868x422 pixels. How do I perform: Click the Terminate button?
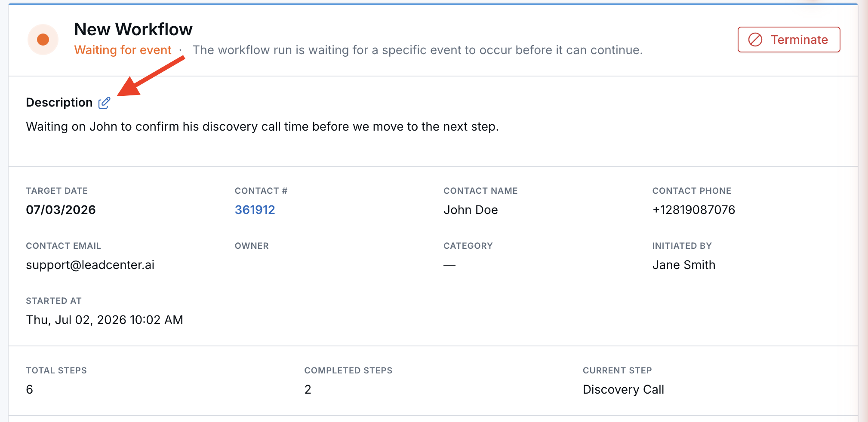pos(789,40)
